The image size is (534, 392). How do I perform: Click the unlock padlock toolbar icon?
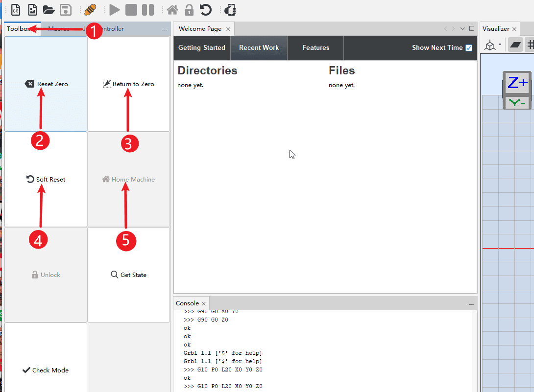coord(189,10)
